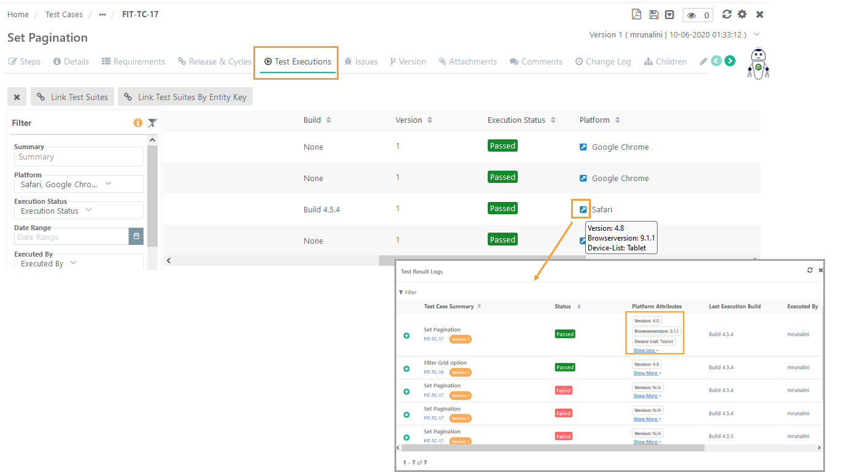Click the QMetry robot assistant icon

(x=758, y=63)
